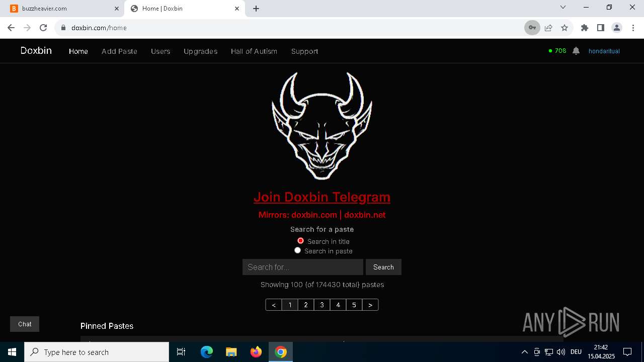This screenshot has width=644, height=362.
Task: Open a new browser tab
Action: (x=256, y=9)
